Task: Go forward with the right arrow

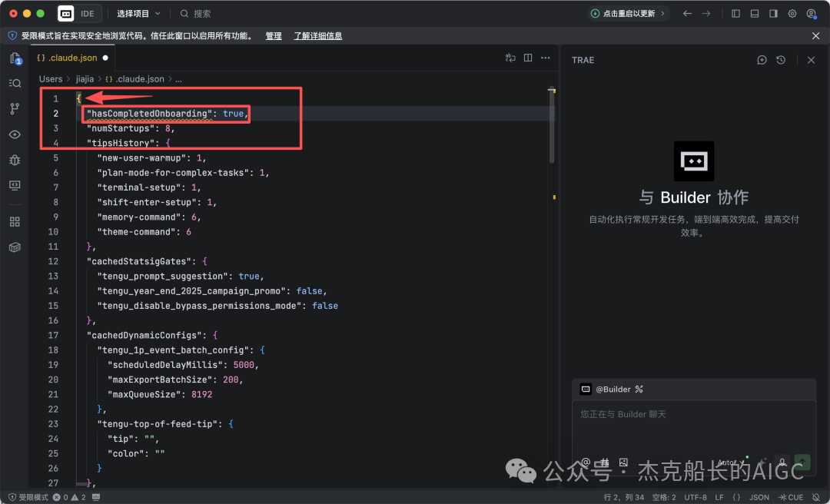Action: point(706,13)
